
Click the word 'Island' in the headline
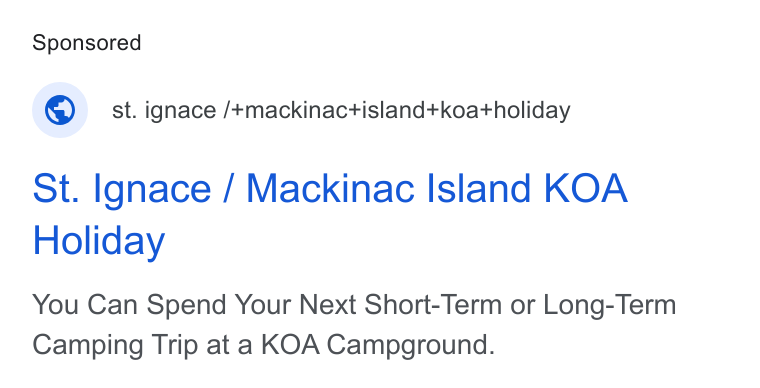point(478,188)
